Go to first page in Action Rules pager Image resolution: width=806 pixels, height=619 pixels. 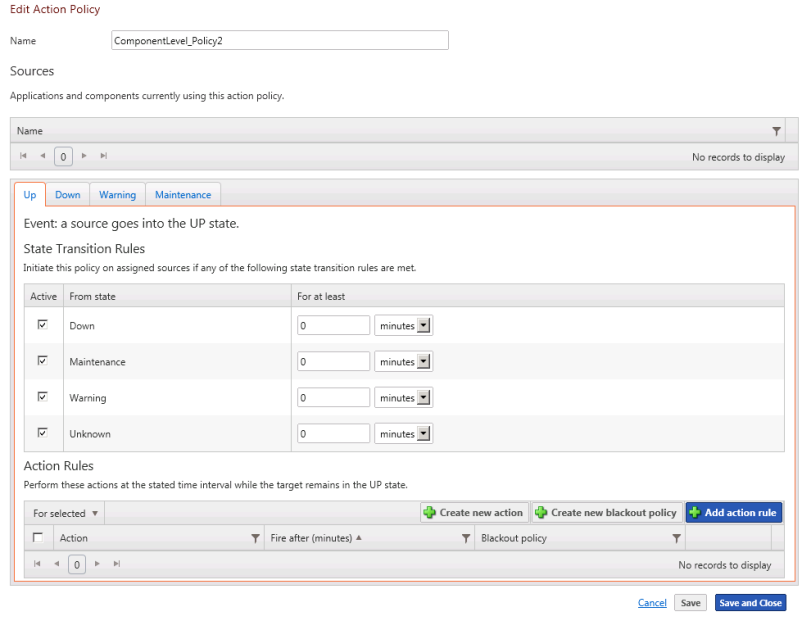tap(37, 564)
